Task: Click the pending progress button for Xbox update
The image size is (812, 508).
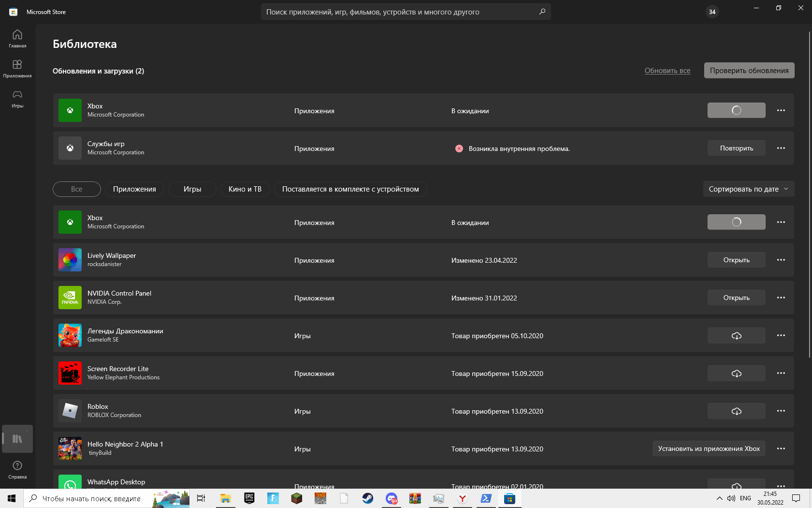Action: 736,110
